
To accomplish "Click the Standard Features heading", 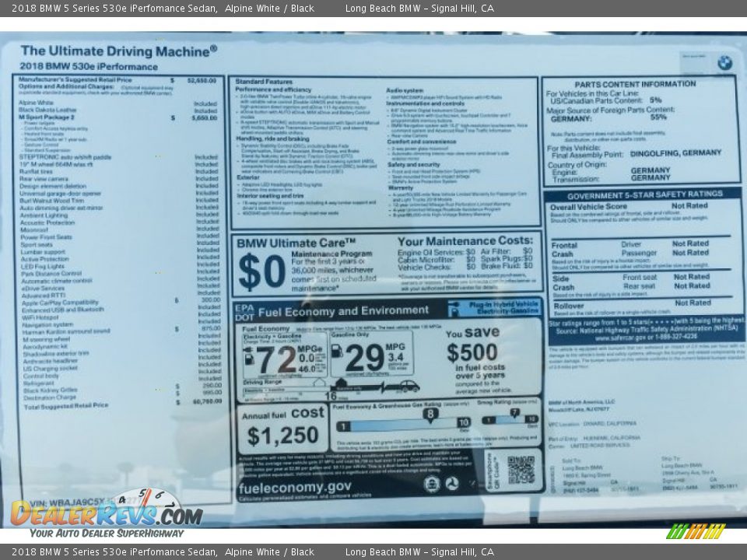I will coord(264,82).
